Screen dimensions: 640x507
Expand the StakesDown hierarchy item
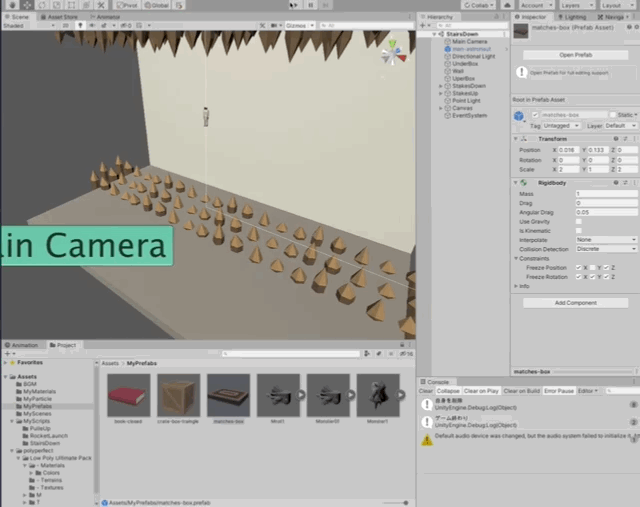click(440, 86)
